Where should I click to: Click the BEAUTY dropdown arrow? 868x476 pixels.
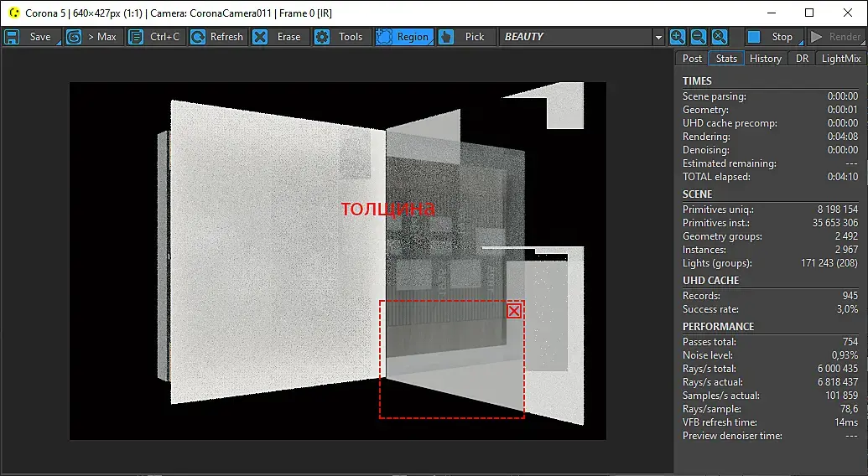(658, 38)
